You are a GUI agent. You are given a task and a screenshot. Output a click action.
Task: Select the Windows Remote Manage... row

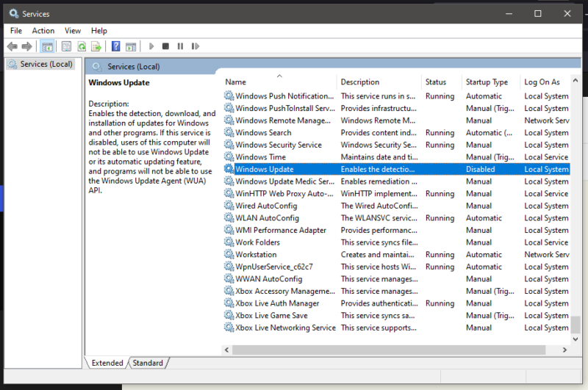(396, 120)
